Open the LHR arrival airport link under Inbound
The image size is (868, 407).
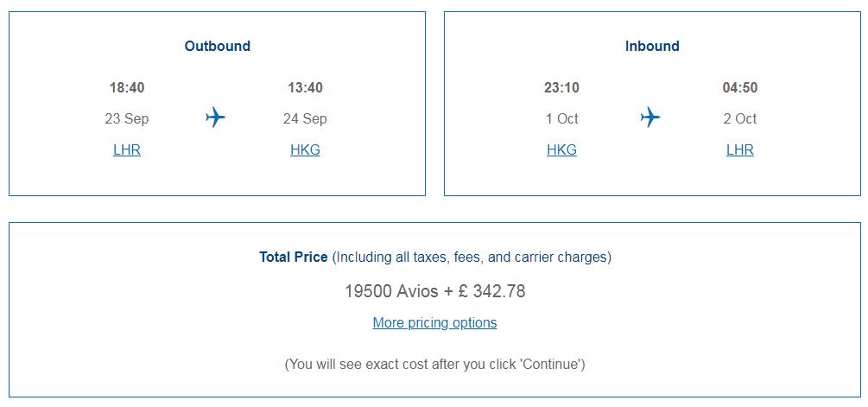[x=739, y=150]
